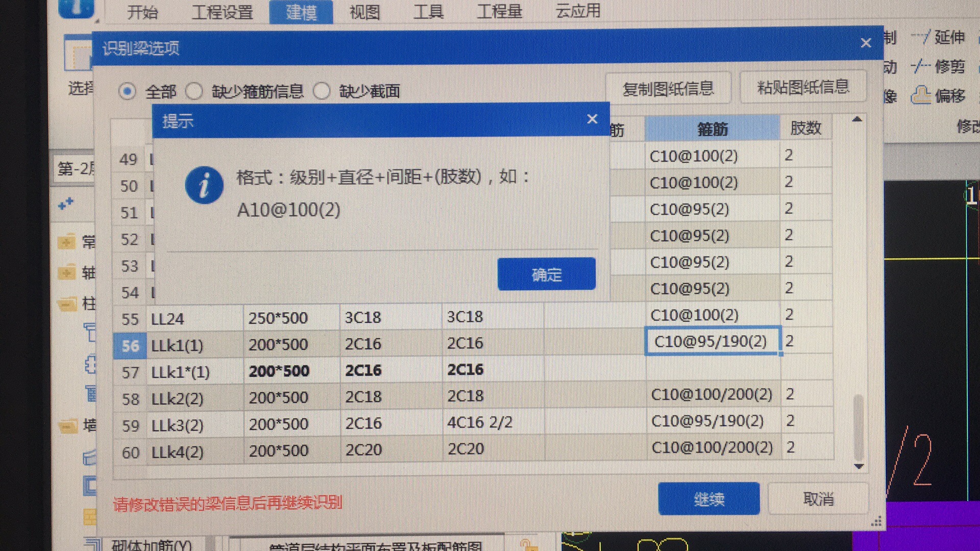This screenshot has height=551, width=980.
Task: Select 砌体加筋(Y) item in left tree
Action: (x=151, y=545)
